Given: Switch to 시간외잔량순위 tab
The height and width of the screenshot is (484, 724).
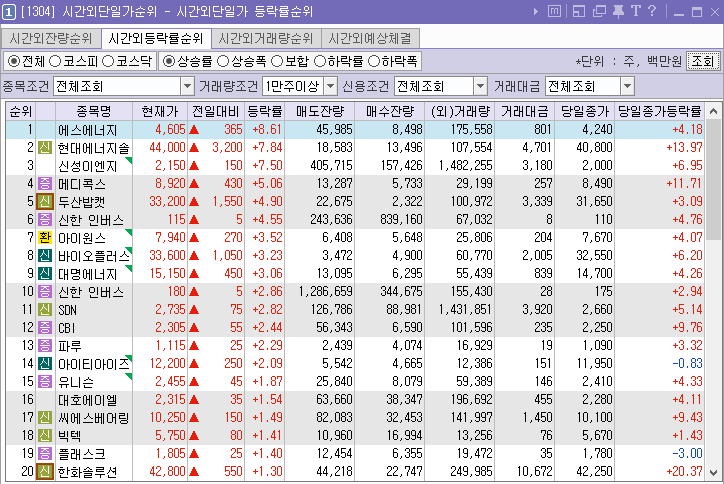Looking at the screenshot, I should 51,38.
